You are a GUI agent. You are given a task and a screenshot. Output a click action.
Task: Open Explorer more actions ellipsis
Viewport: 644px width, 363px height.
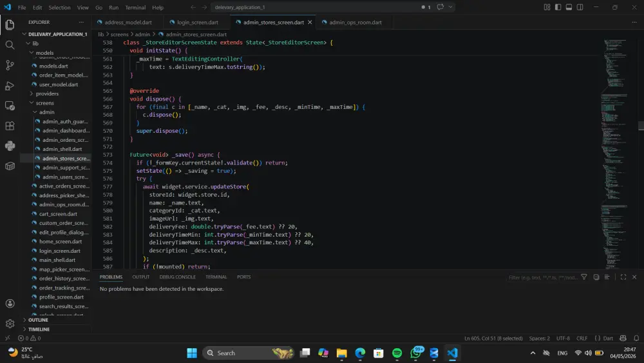point(81,22)
